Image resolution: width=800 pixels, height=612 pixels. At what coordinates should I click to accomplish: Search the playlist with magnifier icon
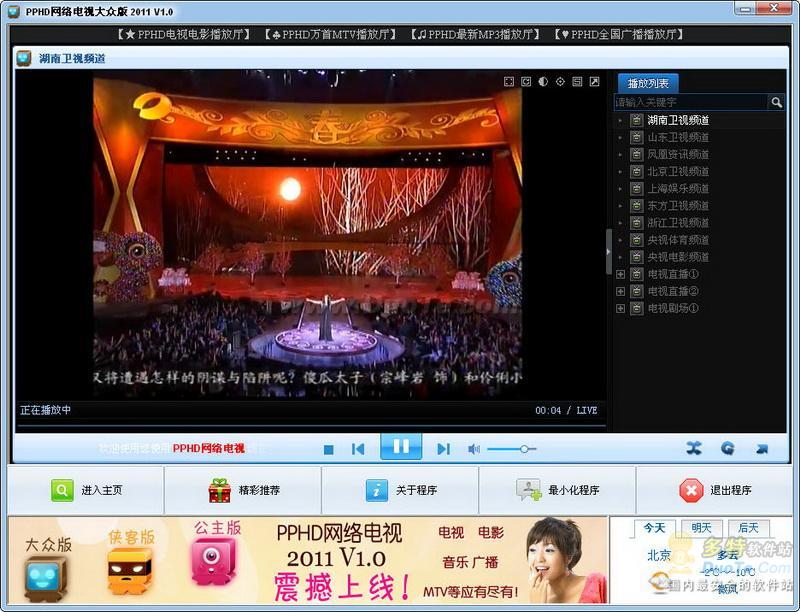click(x=777, y=103)
